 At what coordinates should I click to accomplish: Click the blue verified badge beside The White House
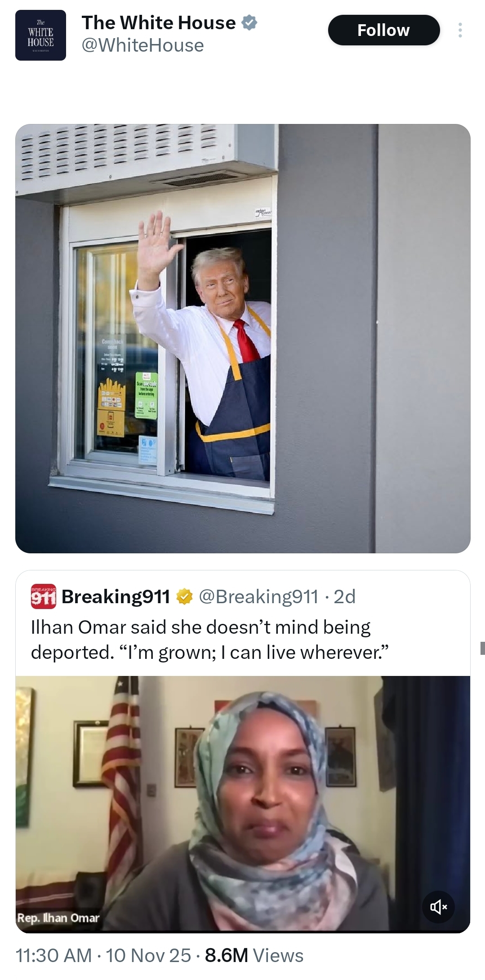[249, 22]
